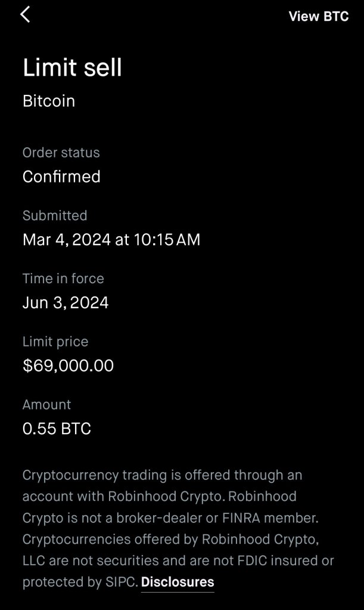This screenshot has width=364, height=610.
Task: Open the Disclosures link
Action: coord(178,581)
